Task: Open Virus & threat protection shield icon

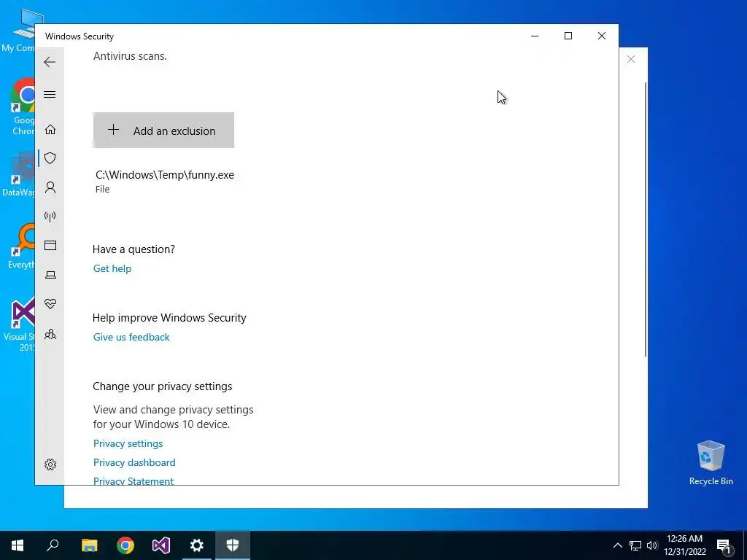Action: tap(50, 158)
